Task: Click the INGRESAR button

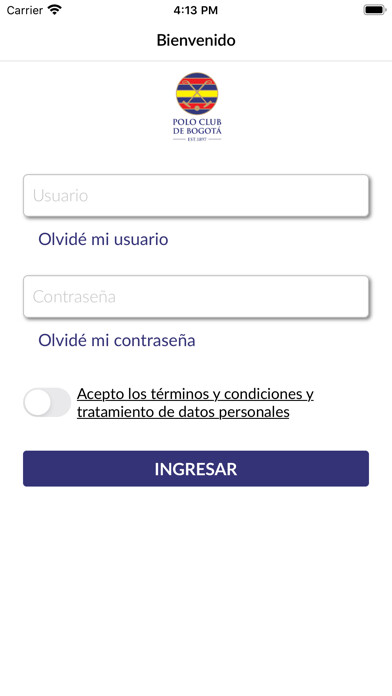Action: 196,468
